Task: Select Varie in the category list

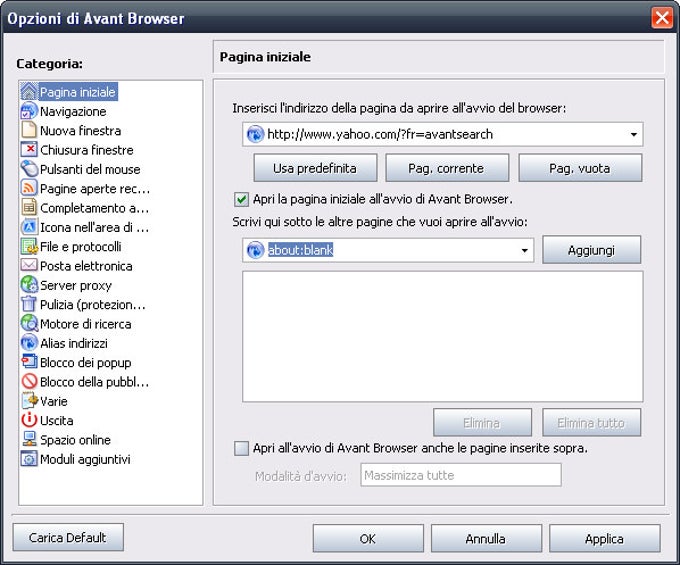Action: pyautogui.click(x=53, y=402)
